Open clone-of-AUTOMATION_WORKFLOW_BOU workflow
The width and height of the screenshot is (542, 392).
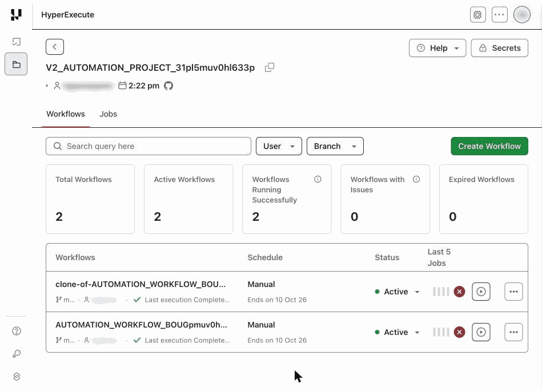[x=140, y=284]
